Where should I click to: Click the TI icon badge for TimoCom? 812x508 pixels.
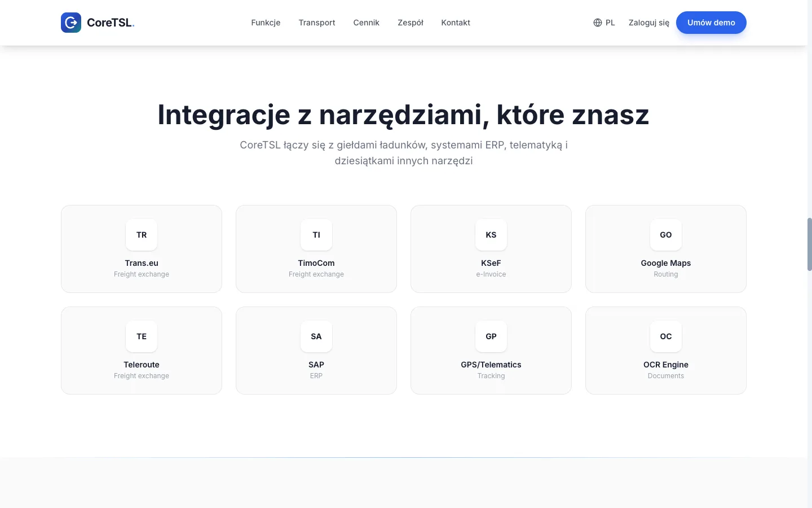click(x=316, y=235)
